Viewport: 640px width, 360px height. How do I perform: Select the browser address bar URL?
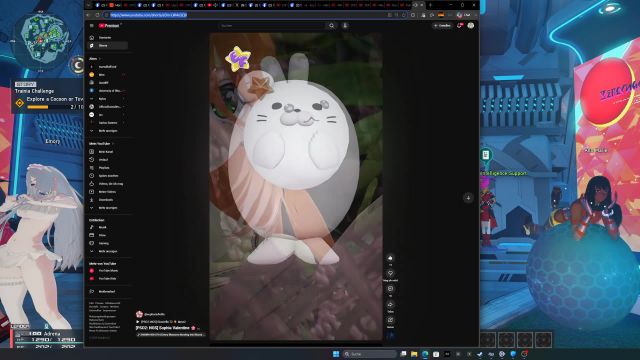click(x=148, y=15)
